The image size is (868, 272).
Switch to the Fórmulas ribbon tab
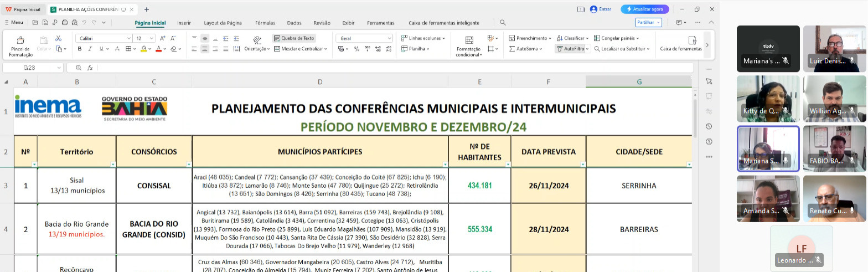point(265,23)
